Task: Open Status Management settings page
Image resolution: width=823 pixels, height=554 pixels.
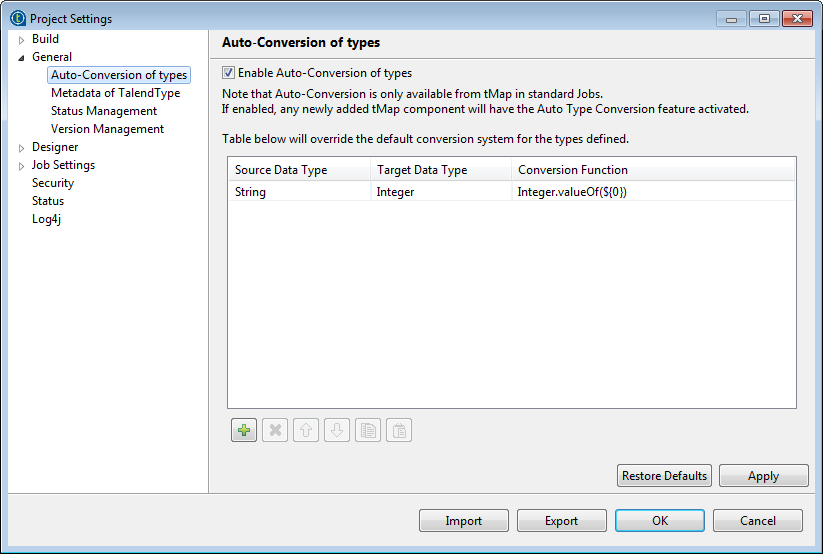Action: tap(104, 111)
